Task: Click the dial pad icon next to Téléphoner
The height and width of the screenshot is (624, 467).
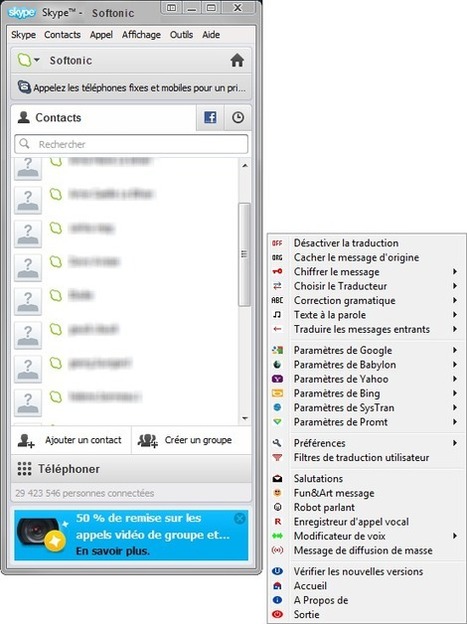Action: [x=25, y=469]
